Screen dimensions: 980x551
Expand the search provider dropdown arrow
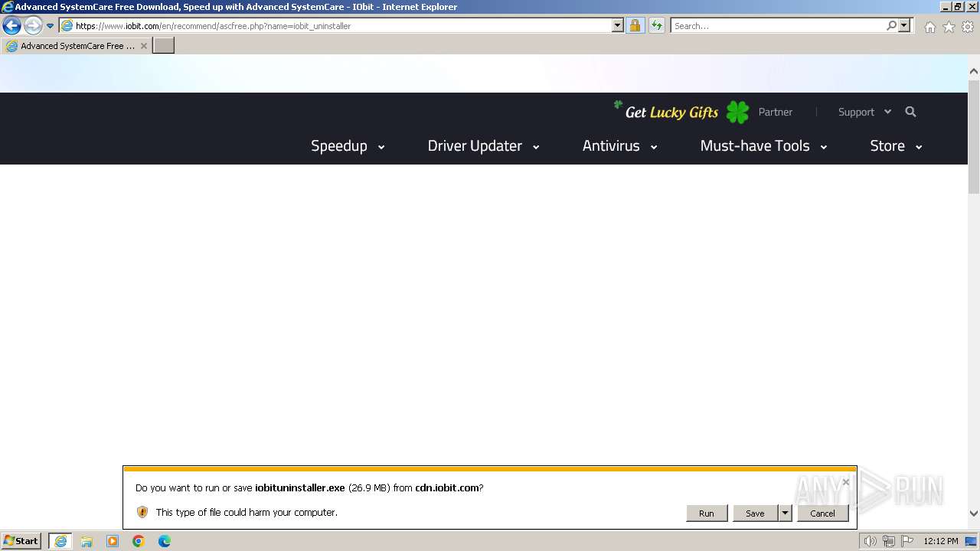pyautogui.click(x=904, y=25)
